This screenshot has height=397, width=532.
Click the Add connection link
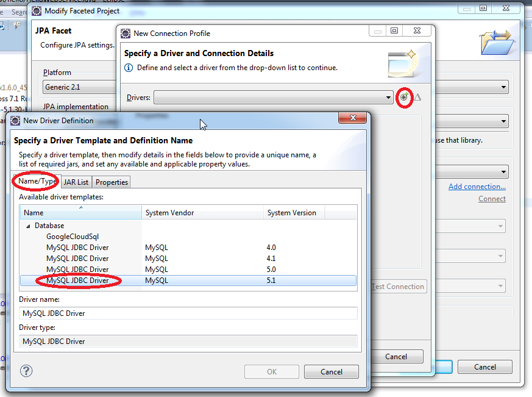click(477, 187)
